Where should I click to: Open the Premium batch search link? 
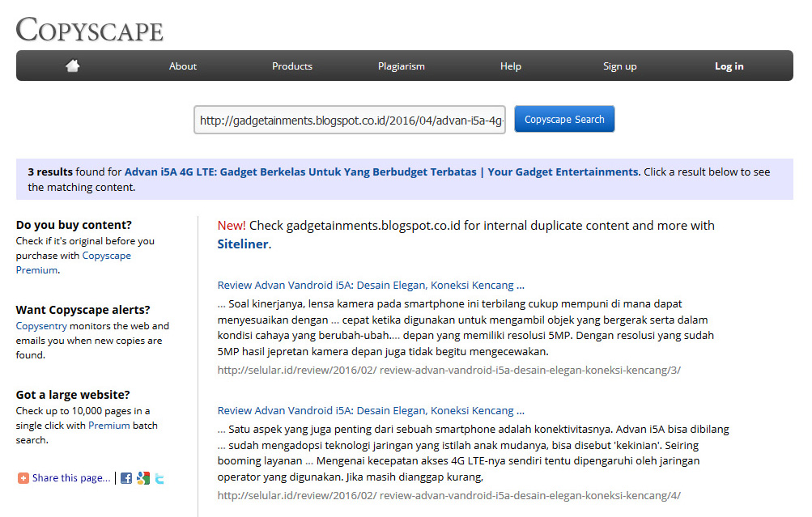108,426
